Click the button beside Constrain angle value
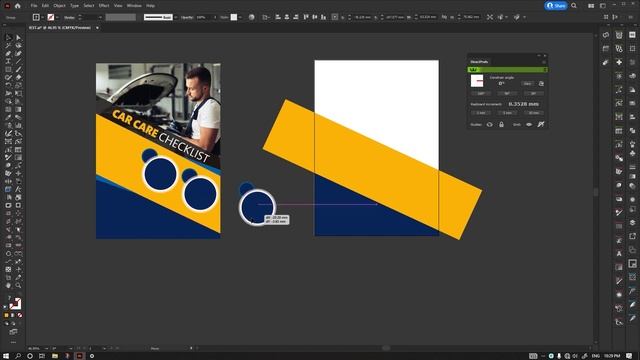 pyautogui.click(x=527, y=84)
